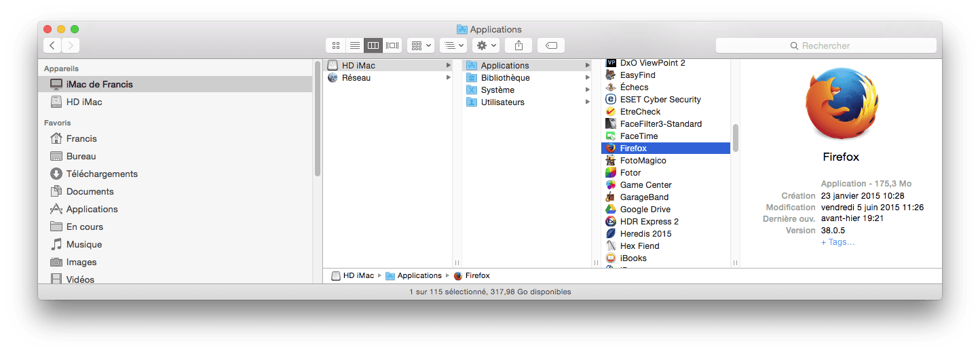Click the FaceFilter3-Standard app icon

(x=611, y=123)
